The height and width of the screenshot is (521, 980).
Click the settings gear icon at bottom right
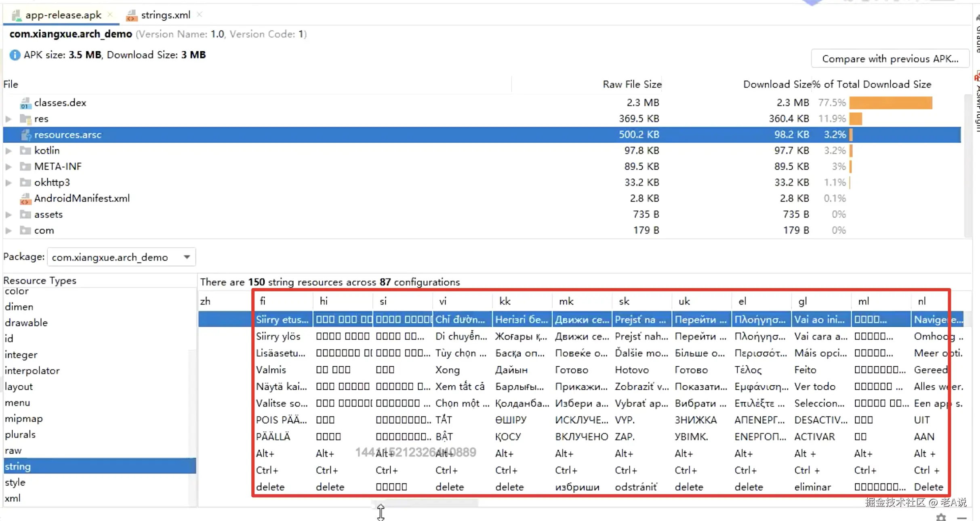941,517
